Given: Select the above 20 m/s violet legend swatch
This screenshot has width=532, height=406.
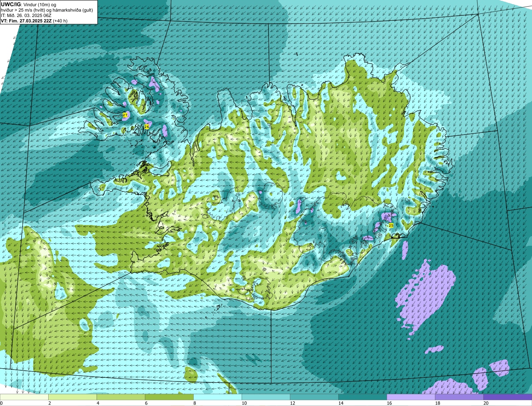Looking at the screenshot, I should pos(507,397).
